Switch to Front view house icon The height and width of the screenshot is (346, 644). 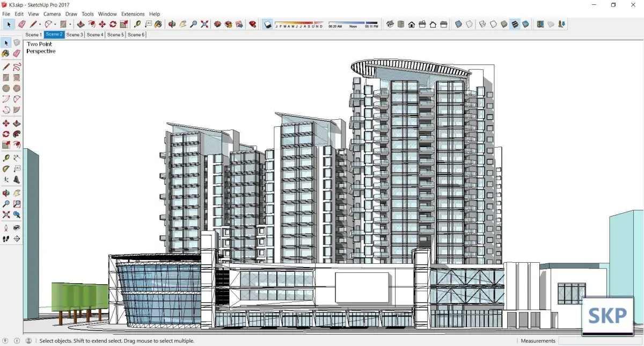pos(412,24)
